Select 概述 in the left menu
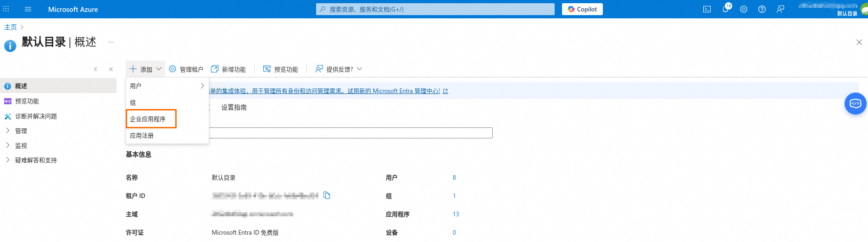868x242 pixels. [x=58, y=86]
